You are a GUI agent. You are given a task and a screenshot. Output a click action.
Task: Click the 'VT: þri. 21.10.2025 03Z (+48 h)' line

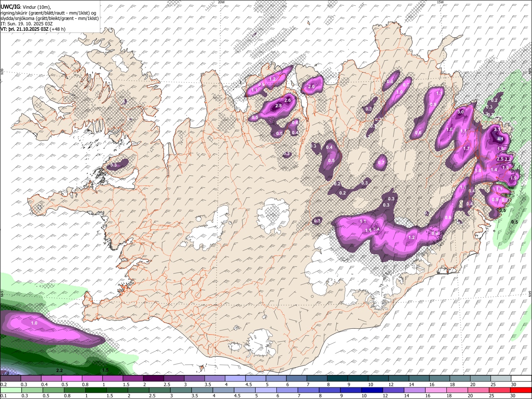(32, 30)
